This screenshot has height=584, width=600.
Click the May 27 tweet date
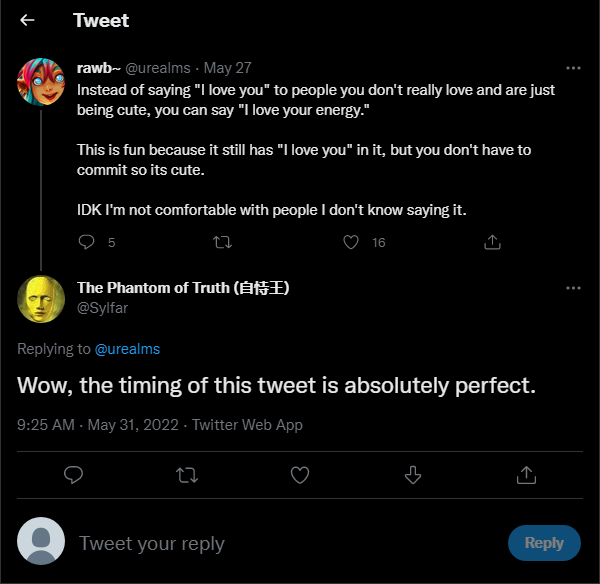(227, 68)
